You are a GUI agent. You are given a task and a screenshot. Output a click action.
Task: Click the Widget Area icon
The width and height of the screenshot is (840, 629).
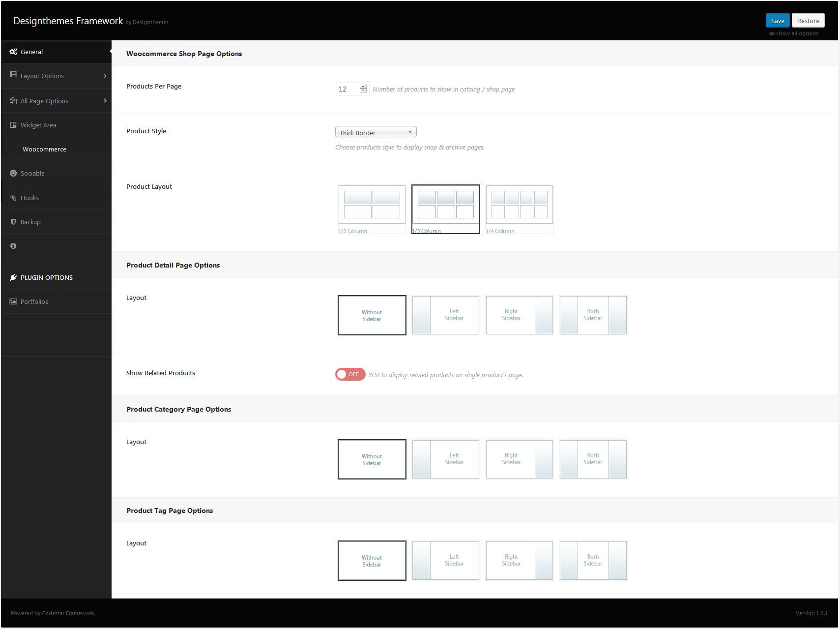(x=13, y=125)
